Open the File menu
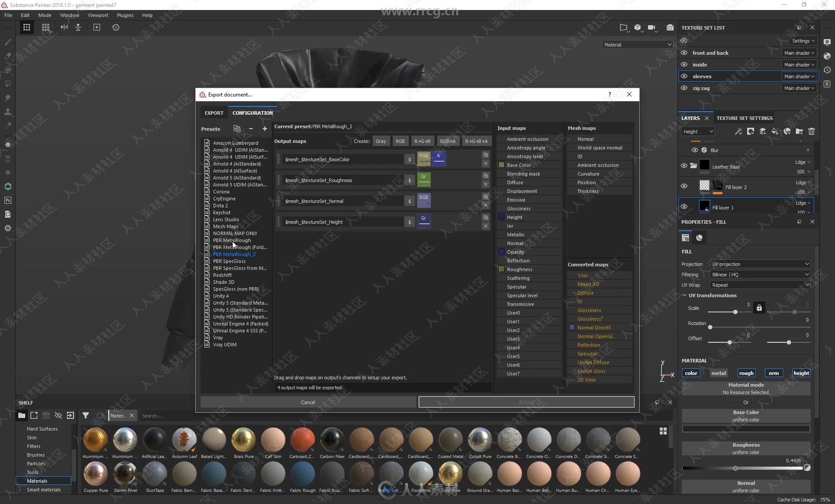Screen dimensions: 835x504 pyautogui.click(x=8, y=15)
